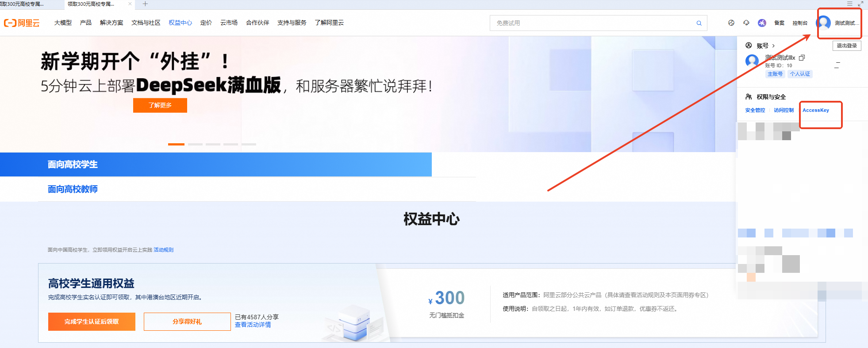
Task: Click the 新学期开个外挂 banner headline
Action: pyautogui.click(x=135, y=61)
